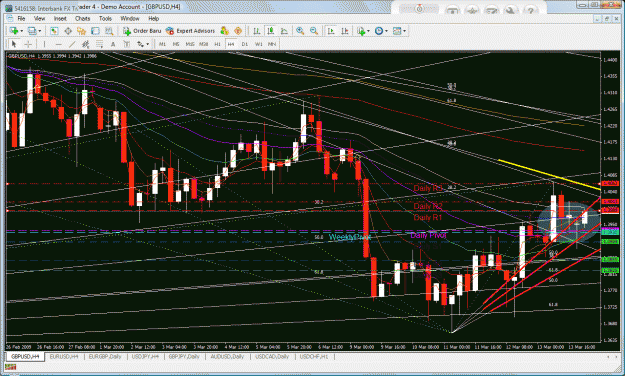Viewport: 625px width, 376px height.
Task: Select the Horizontal Line drawing tool
Action: 59,45
